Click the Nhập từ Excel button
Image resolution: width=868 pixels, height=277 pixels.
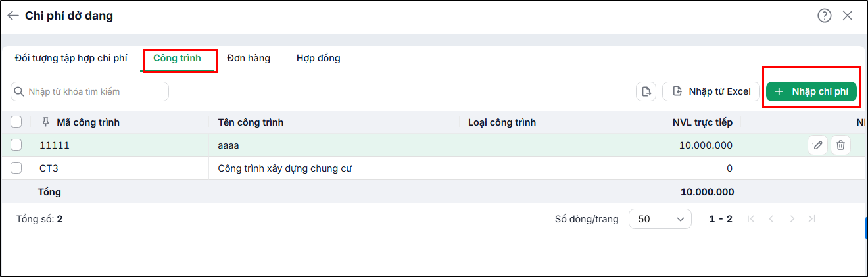711,91
